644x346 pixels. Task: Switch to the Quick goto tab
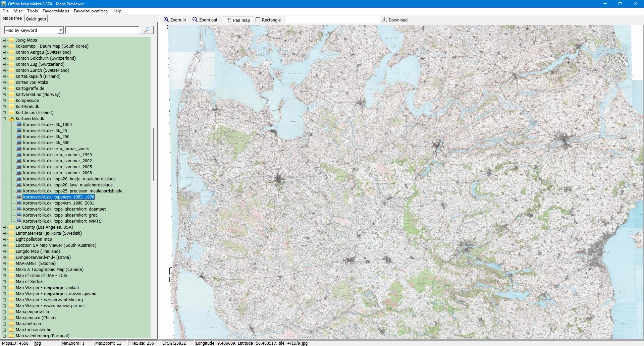[36, 19]
